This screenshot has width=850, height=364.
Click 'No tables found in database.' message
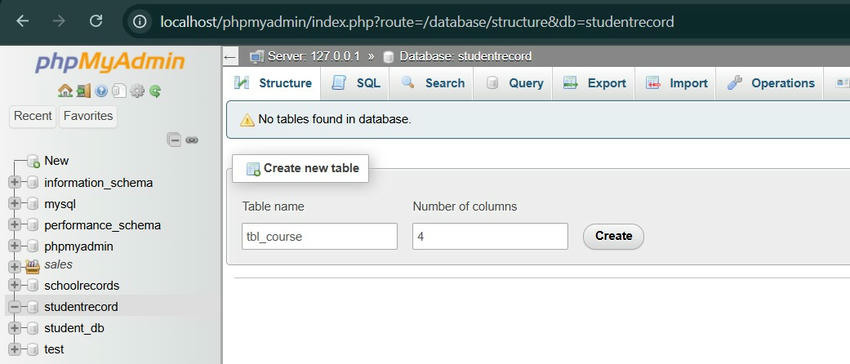(334, 119)
